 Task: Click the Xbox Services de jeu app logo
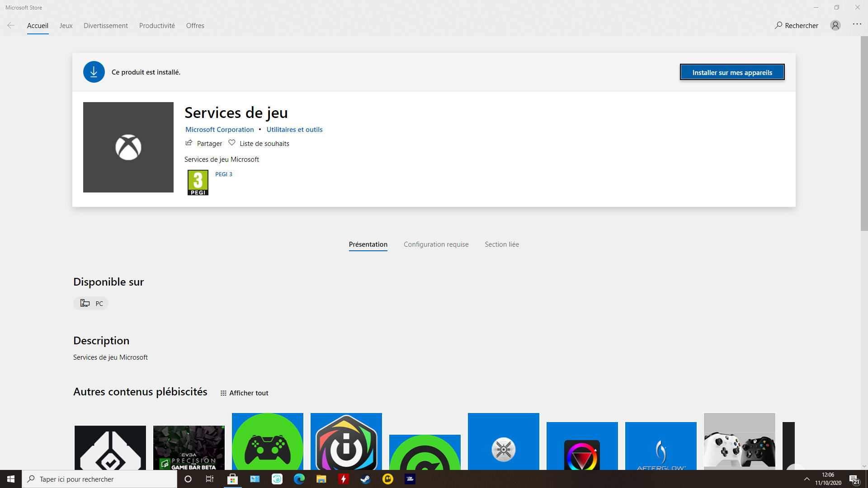[x=128, y=147]
